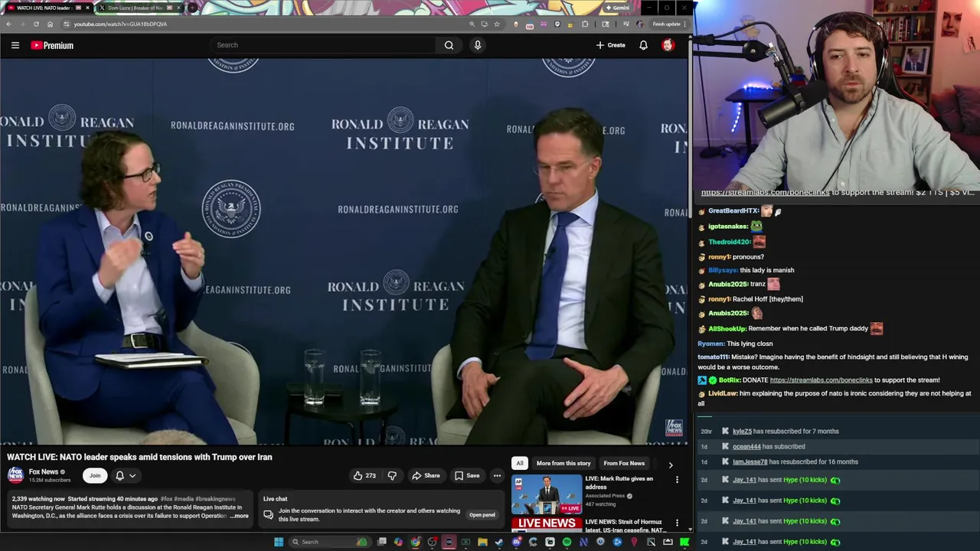The width and height of the screenshot is (980, 551).
Task: Open Fox News channel avatar
Action: tap(15, 475)
